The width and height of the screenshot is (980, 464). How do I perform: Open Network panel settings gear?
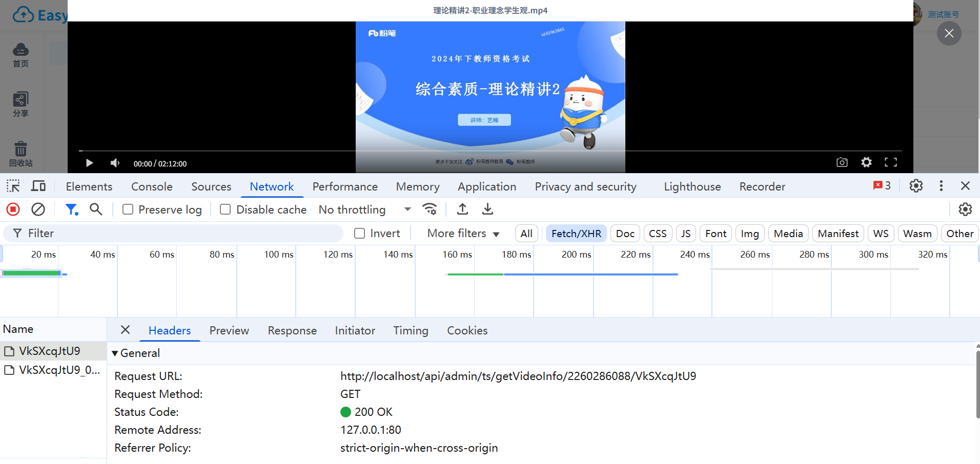(x=965, y=209)
